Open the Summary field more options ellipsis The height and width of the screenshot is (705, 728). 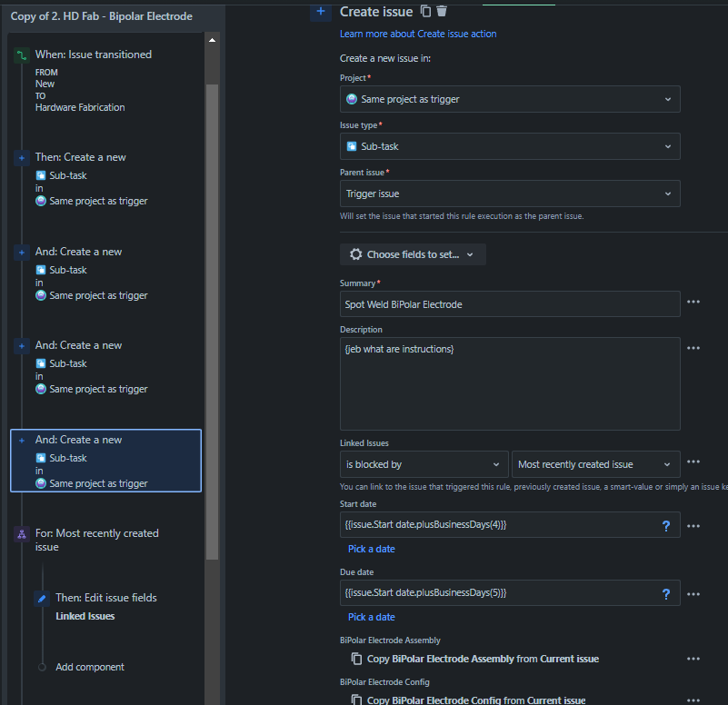[693, 303]
